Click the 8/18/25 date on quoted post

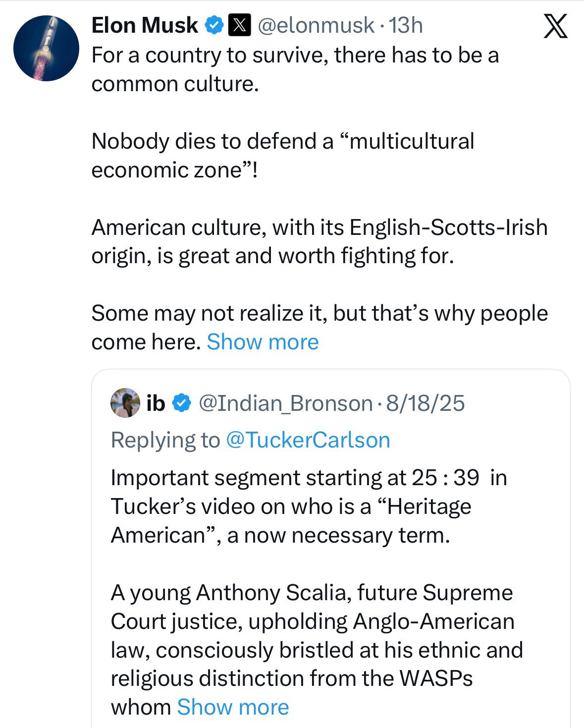click(x=425, y=403)
